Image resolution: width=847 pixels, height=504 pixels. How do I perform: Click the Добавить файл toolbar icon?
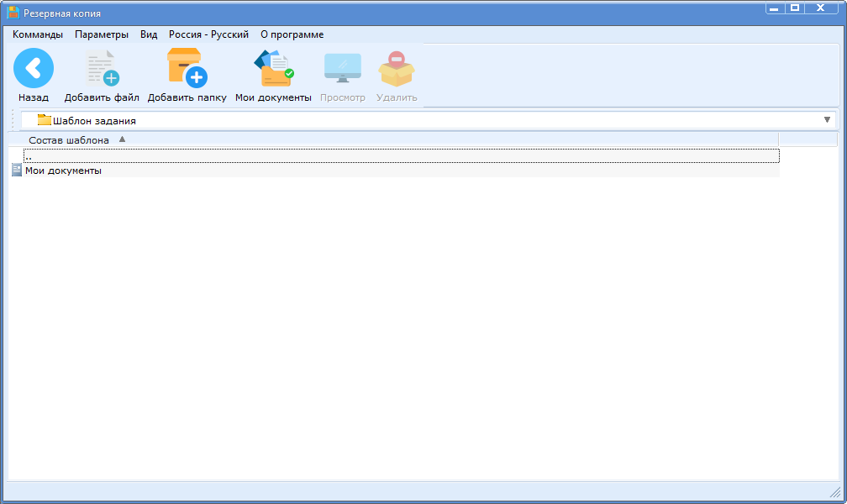pyautogui.click(x=103, y=69)
